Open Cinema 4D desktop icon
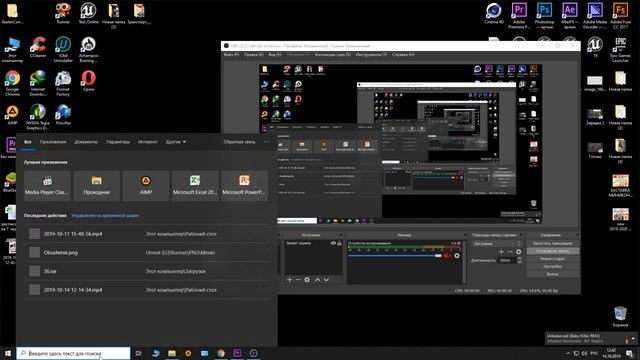The height and width of the screenshot is (360, 640). point(494,14)
